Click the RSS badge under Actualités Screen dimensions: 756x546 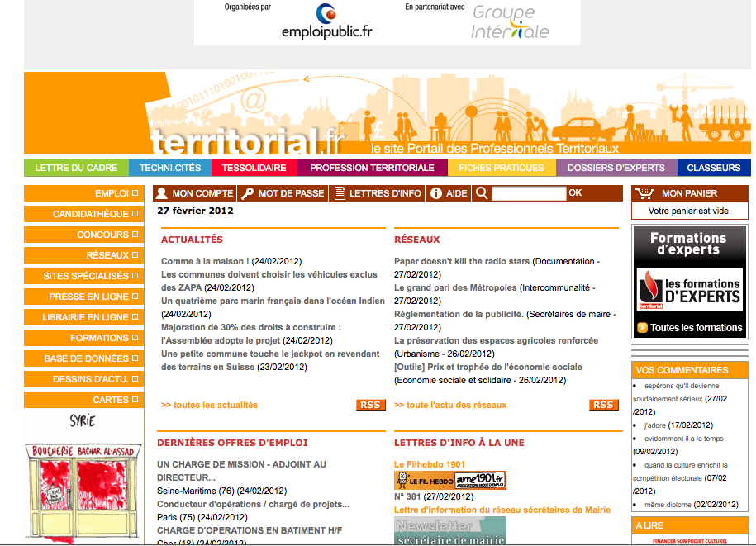pyautogui.click(x=370, y=405)
